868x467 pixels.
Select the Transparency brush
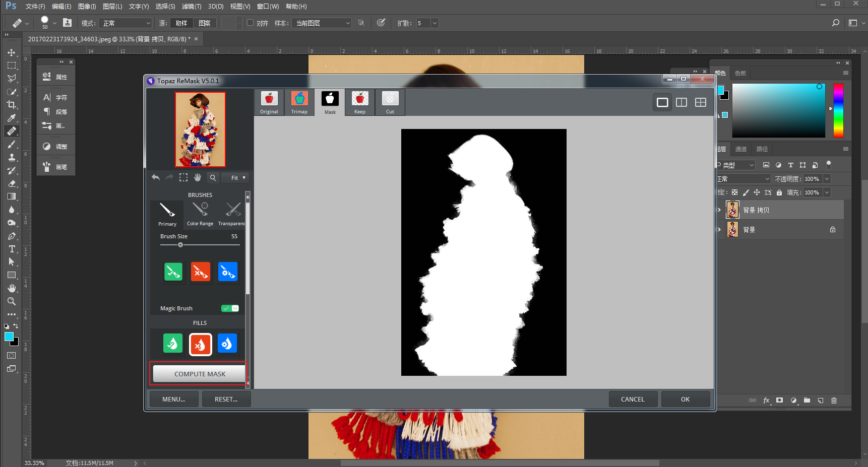tap(231, 214)
